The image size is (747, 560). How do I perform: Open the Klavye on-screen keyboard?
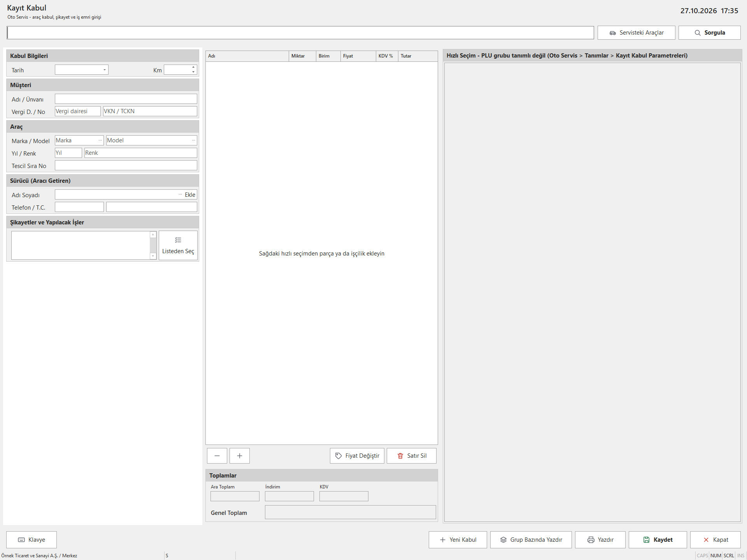point(32,540)
